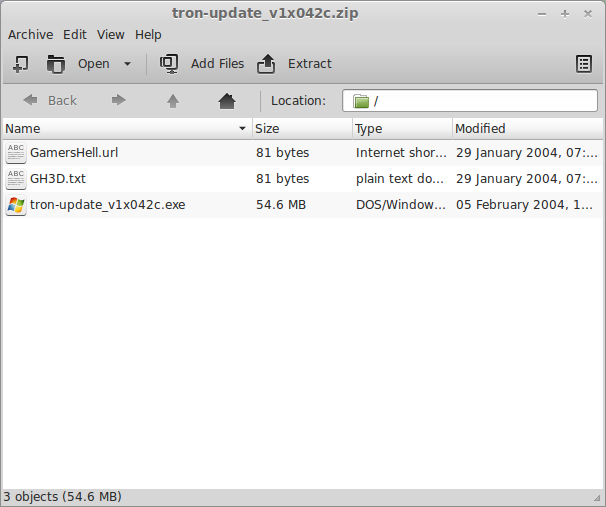Viewport: 606px width, 507px height.
Task: Go up one level with up arrow
Action: click(173, 101)
